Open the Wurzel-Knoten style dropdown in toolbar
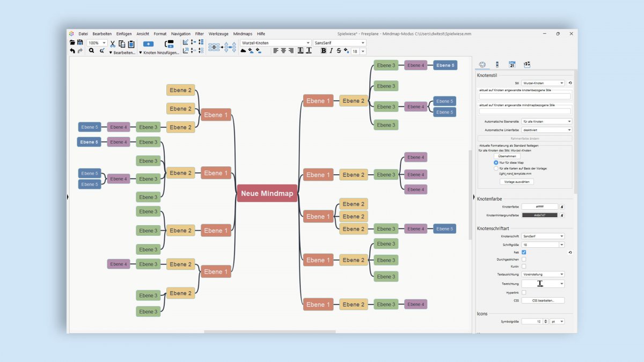 [x=276, y=43]
